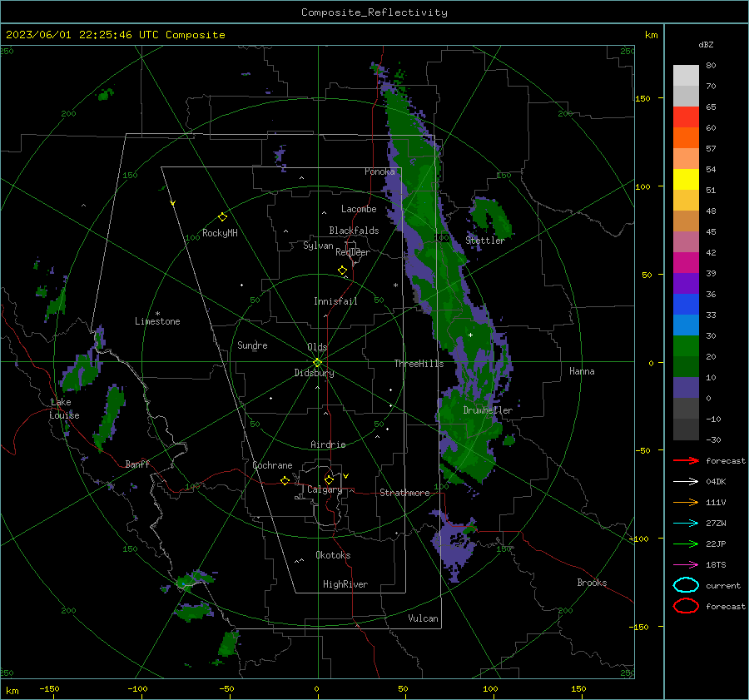Viewport: 749px width, 700px height.
Task: Click the Lacombe city label
Action: (x=359, y=209)
